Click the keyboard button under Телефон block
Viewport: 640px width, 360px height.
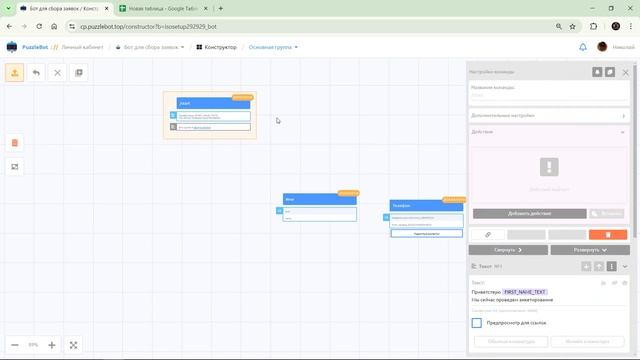pos(427,233)
